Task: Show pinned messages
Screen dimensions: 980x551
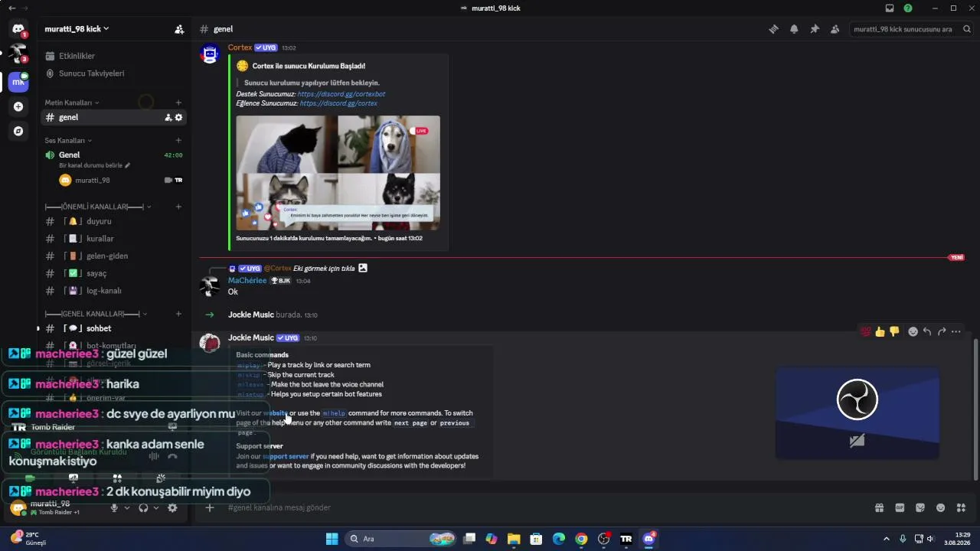Action: point(815,29)
